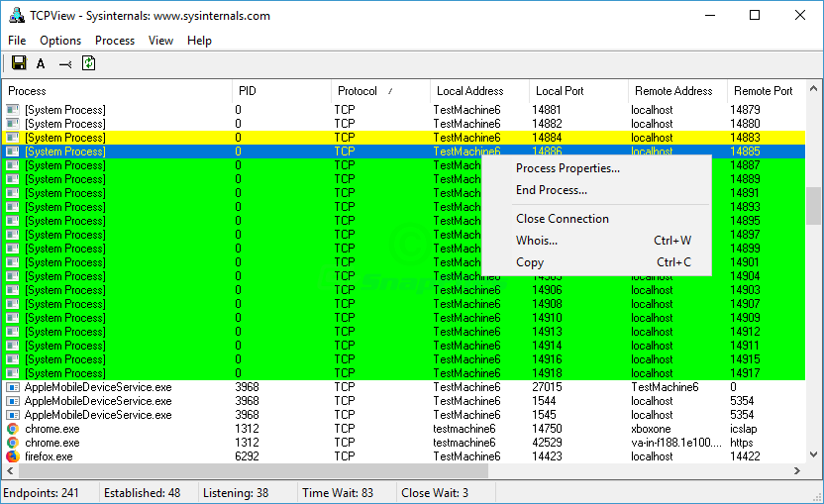The image size is (824, 504).
Task: Toggle show unconnected endpoints toolbar icon
Action: tap(65, 64)
